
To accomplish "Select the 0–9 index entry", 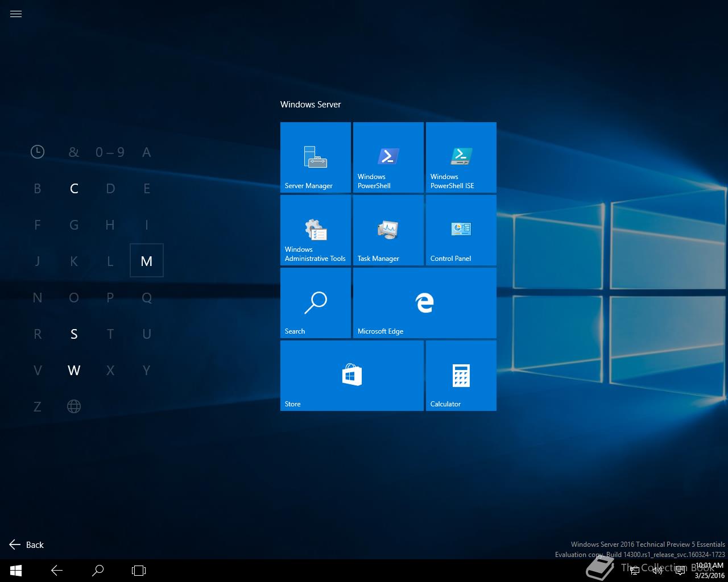I will (110, 152).
